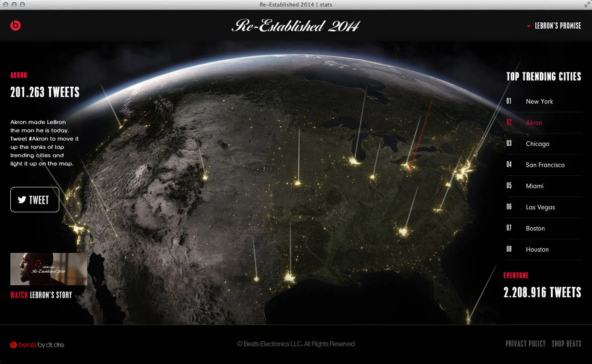Click the Tweet button with Twitter bird

coord(35,200)
